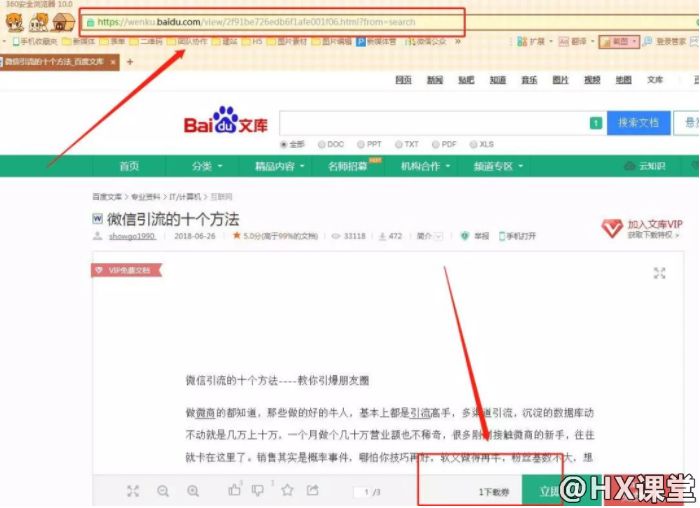
Task: Select the PDF radio button
Action: (x=436, y=144)
